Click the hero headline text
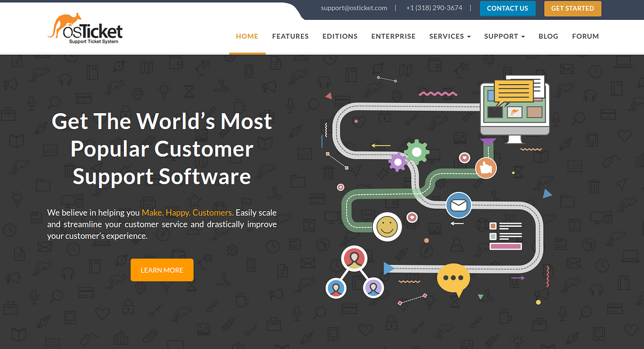This screenshot has width=644, height=349. click(162, 148)
